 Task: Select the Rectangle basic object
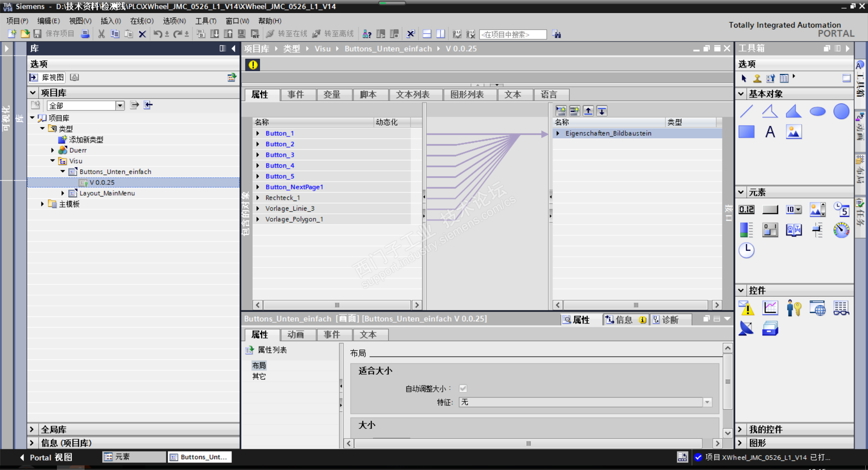point(746,132)
